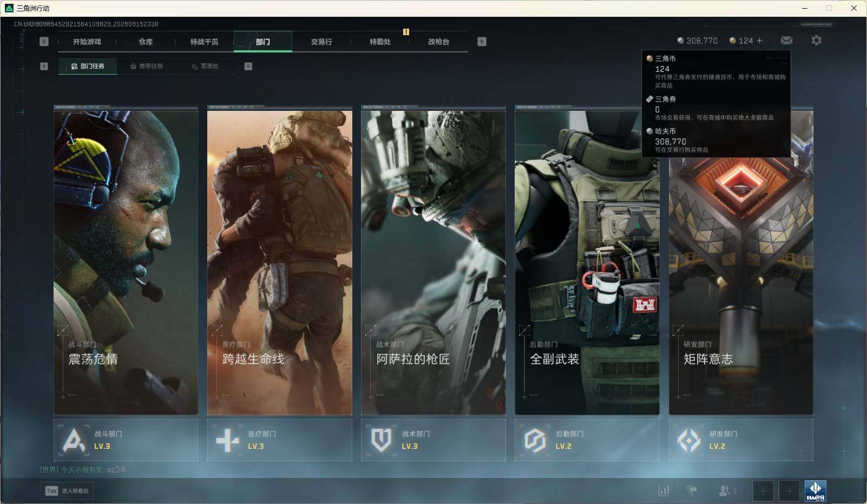Select the 部门任务 sub-tab
Image resolution: width=867 pixels, height=504 pixels.
[x=88, y=66]
